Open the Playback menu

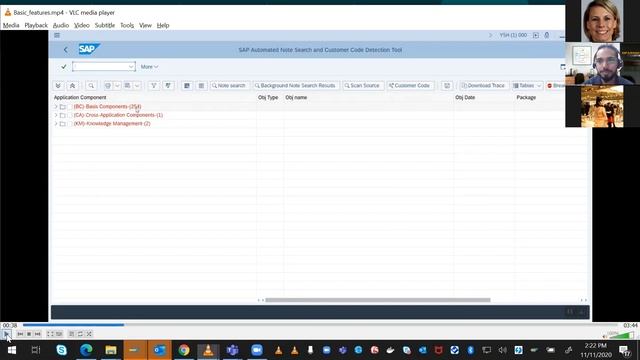(x=36, y=25)
